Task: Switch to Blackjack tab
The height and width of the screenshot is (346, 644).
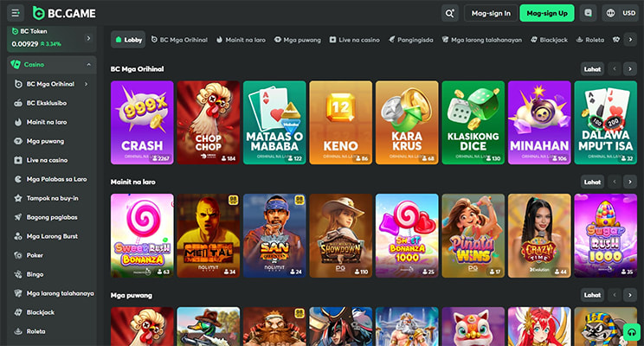Action: pos(549,40)
